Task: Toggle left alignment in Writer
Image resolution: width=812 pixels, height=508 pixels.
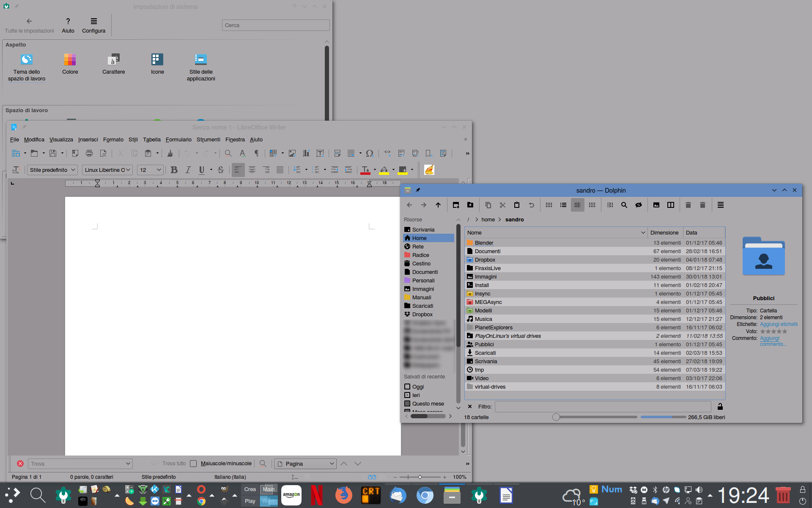Action: coord(238,170)
